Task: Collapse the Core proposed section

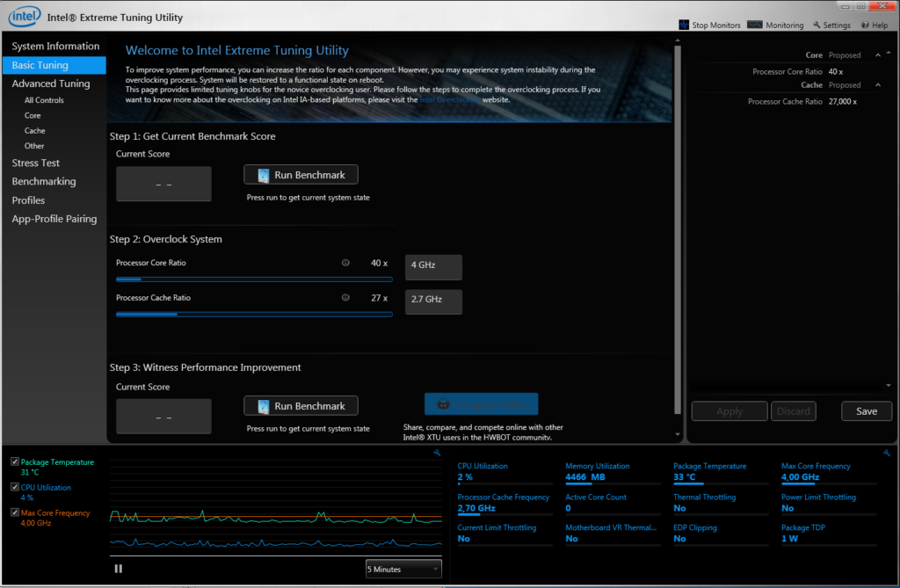Action: click(x=878, y=55)
